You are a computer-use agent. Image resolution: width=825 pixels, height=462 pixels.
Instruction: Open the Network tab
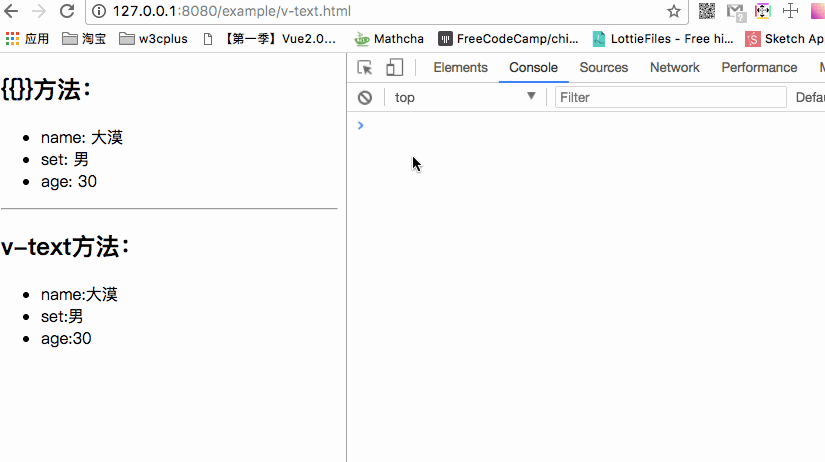coord(675,68)
